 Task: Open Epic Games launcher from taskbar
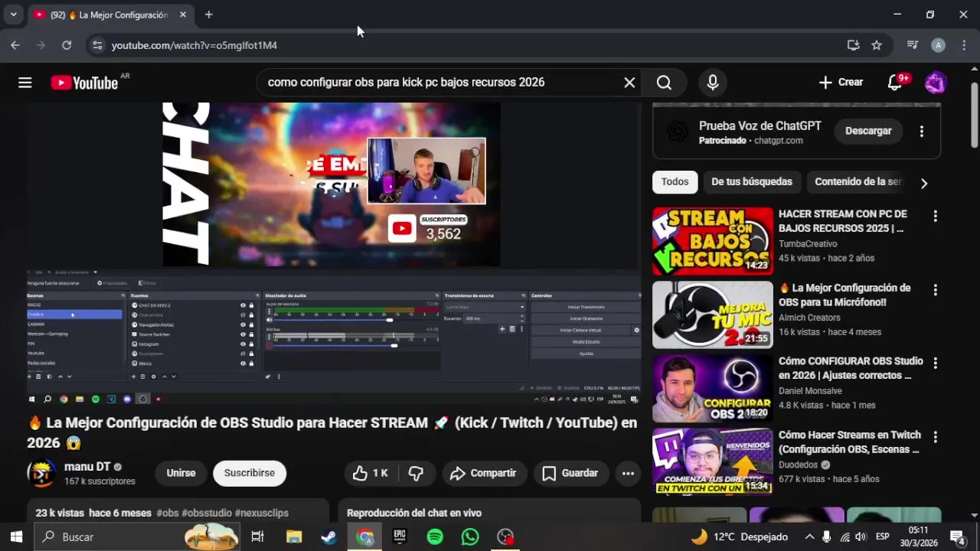click(400, 537)
